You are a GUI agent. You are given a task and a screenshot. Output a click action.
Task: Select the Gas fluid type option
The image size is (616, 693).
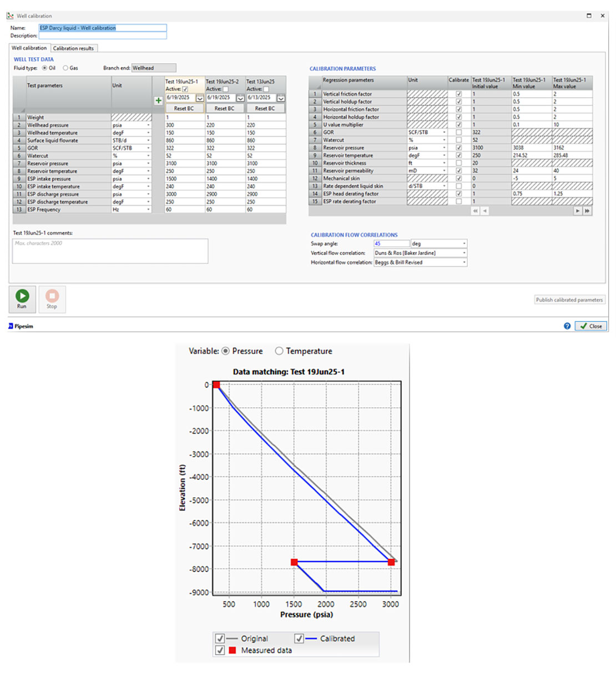point(65,68)
